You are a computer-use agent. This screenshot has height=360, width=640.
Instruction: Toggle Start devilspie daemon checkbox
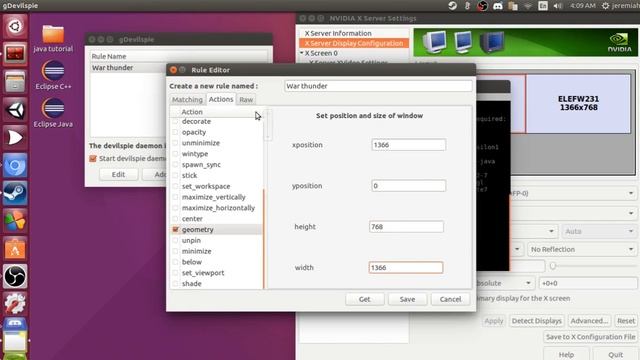pos(93,158)
